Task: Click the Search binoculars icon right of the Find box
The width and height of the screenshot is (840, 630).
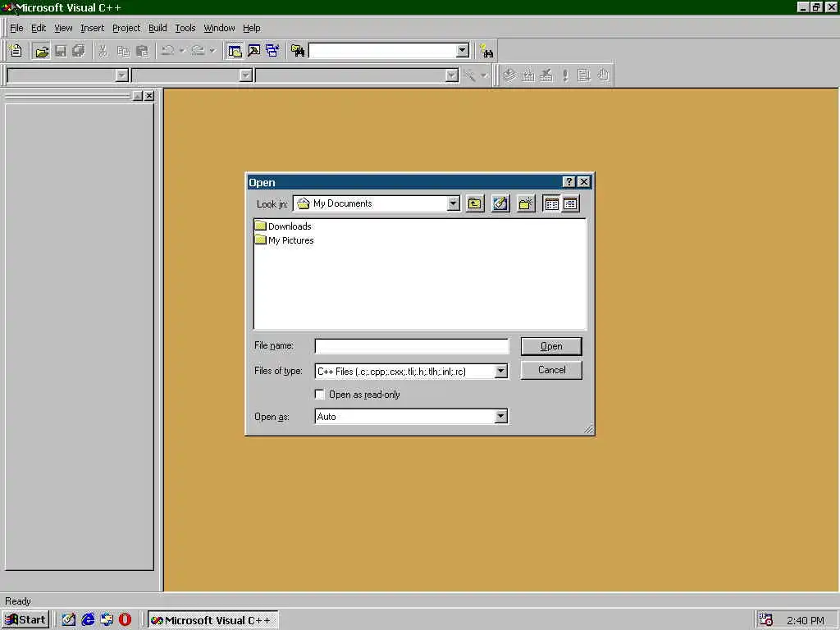Action: pos(486,51)
